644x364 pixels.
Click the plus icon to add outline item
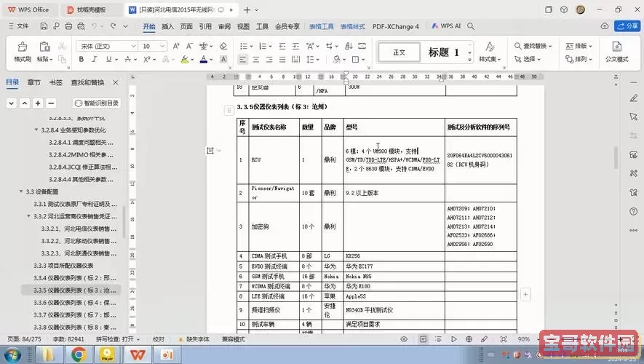click(x=38, y=103)
